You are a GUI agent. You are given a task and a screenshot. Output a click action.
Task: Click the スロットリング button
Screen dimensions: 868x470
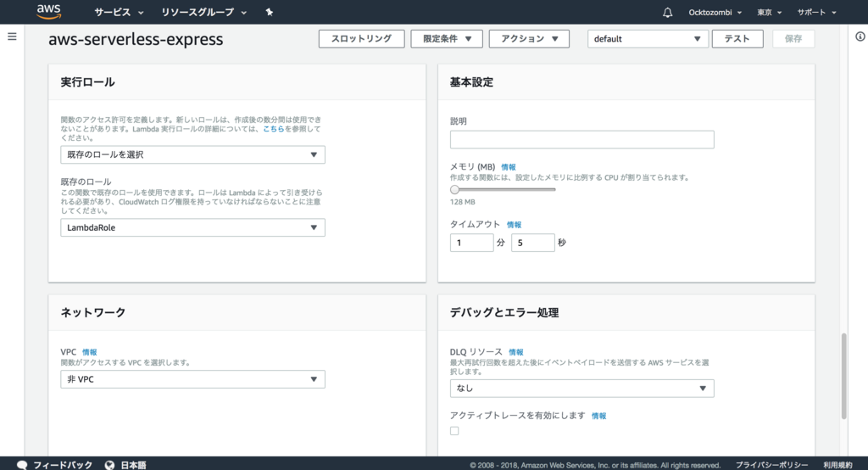click(x=361, y=39)
